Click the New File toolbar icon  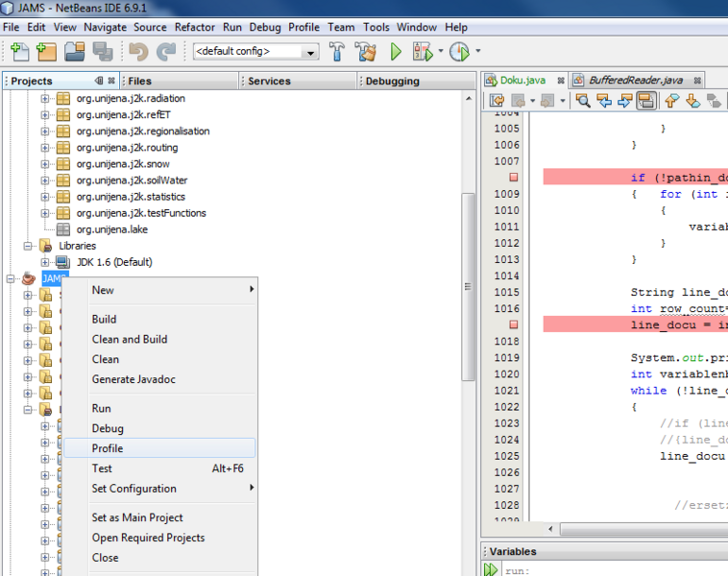click(x=18, y=52)
